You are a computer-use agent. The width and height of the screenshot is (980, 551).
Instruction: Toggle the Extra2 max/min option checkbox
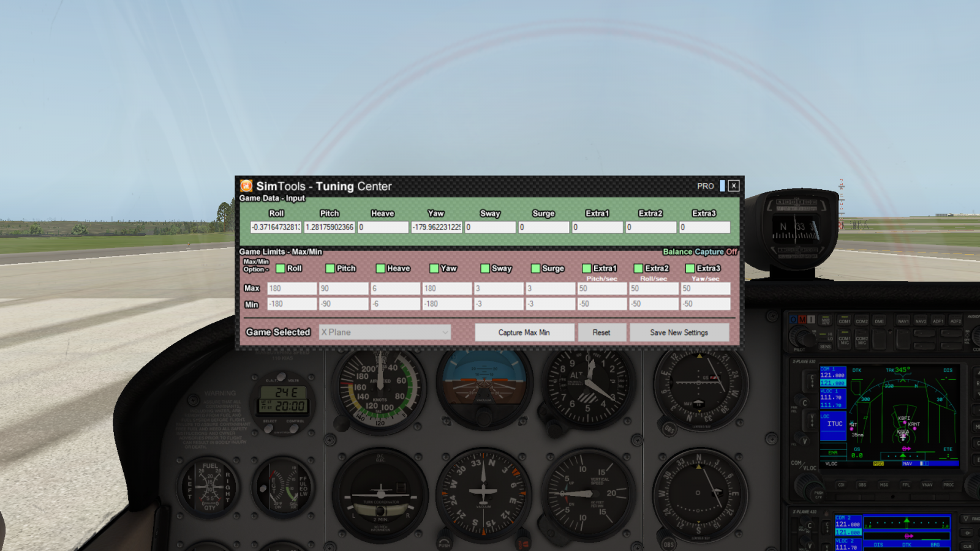tap(638, 268)
